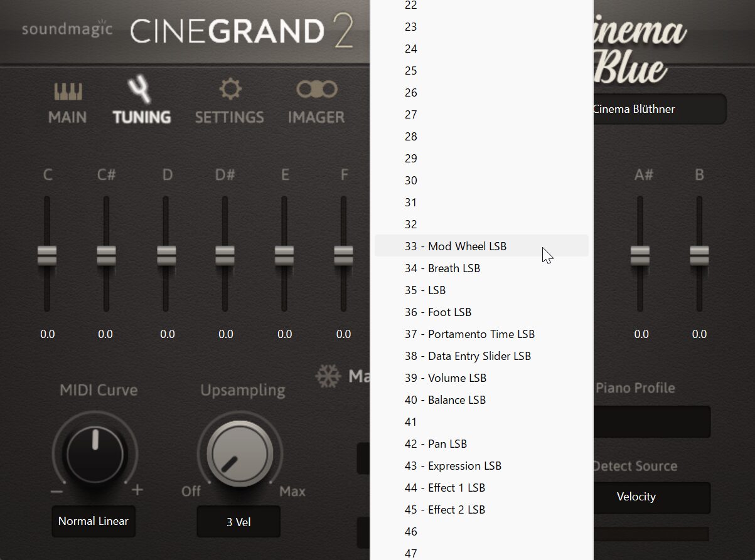Screen dimensions: 755x560
Task: Click the D tuning value 0.0
Action: 168,334
